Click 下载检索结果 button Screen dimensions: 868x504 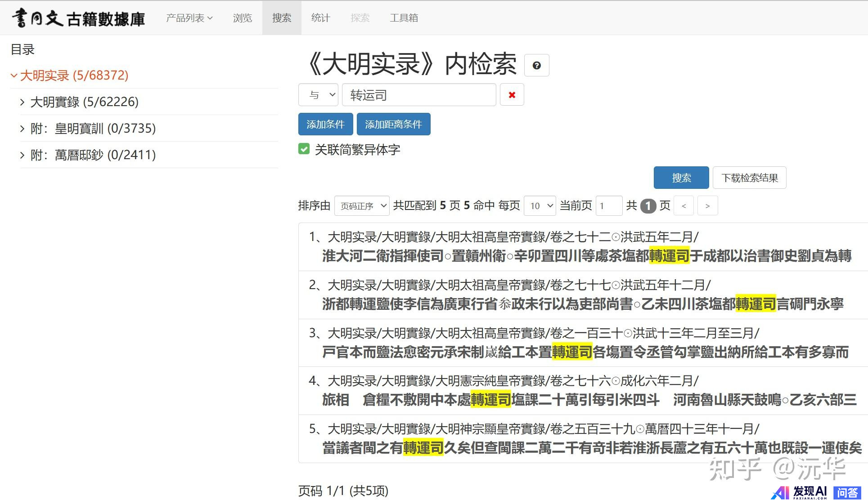[x=749, y=178]
